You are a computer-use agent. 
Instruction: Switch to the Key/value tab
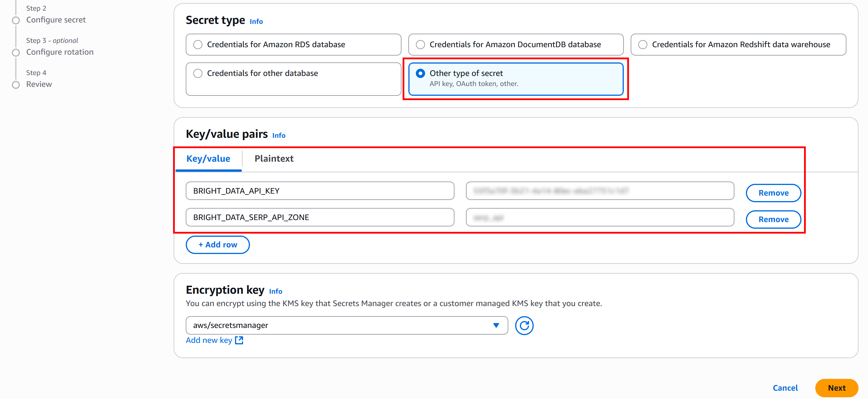208,158
